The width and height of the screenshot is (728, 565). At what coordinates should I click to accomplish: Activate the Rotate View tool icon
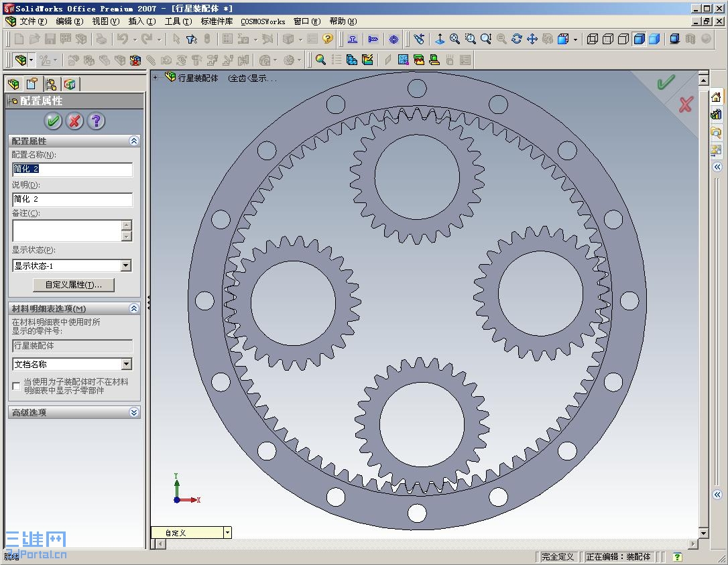[x=516, y=39]
